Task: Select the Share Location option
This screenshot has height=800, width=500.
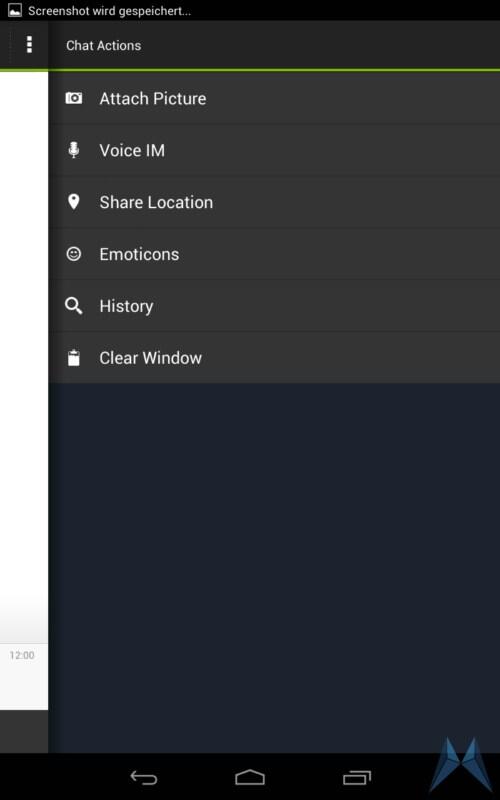Action: (x=274, y=202)
